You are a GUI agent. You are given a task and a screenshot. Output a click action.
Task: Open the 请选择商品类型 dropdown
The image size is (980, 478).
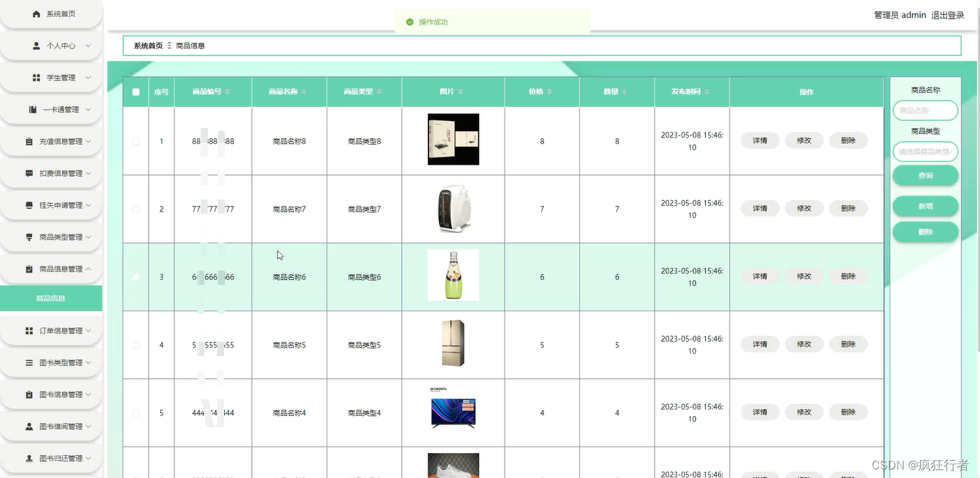tap(925, 152)
